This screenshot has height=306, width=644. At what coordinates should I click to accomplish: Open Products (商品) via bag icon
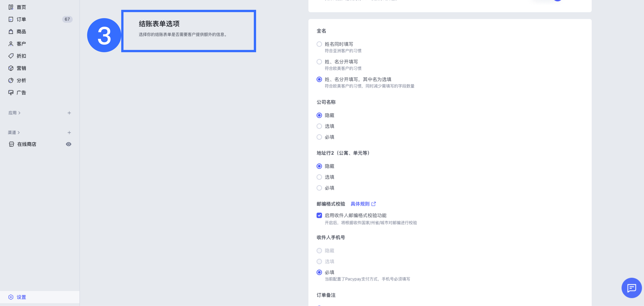11,32
